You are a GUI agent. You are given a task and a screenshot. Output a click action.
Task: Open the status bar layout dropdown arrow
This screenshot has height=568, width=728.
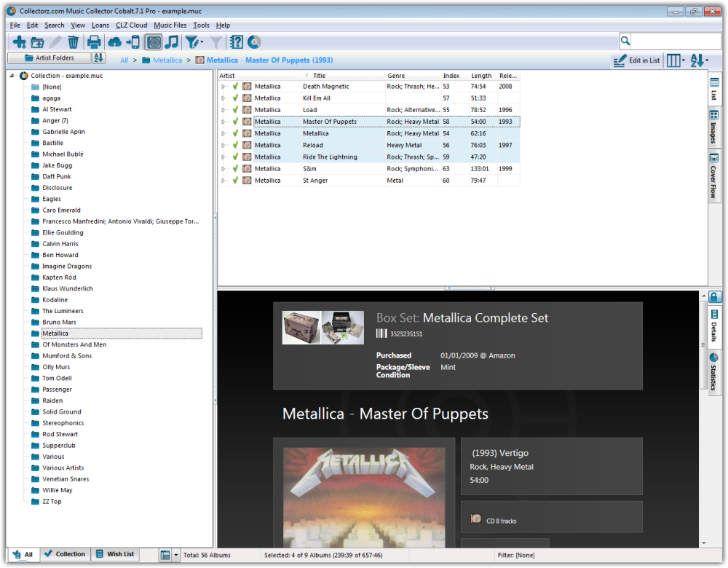coord(176,555)
